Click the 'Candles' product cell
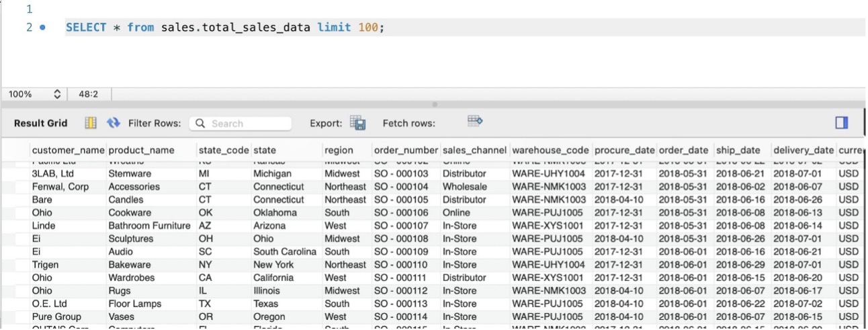Image resolution: width=868 pixels, height=330 pixels. pyautogui.click(x=126, y=200)
